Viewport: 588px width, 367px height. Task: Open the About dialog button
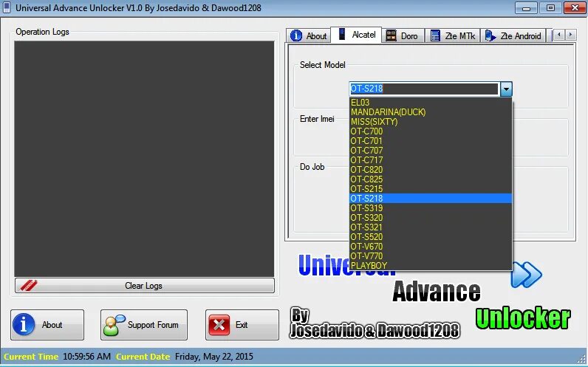pos(47,325)
